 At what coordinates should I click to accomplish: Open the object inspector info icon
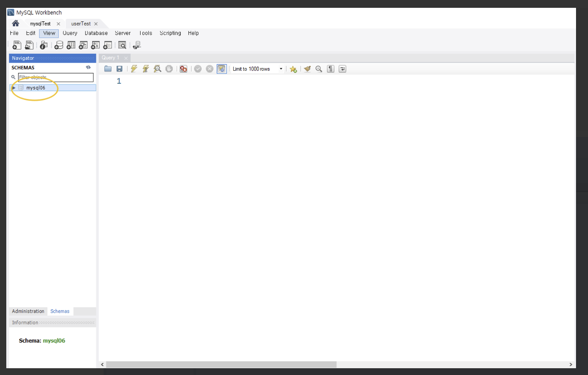tap(44, 45)
